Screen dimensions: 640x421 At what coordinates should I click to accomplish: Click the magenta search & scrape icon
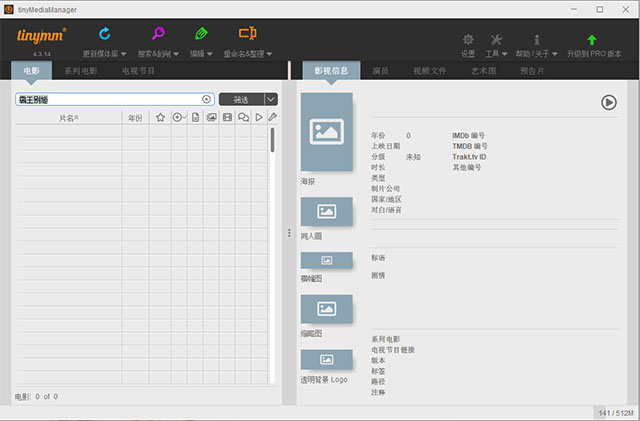(x=158, y=33)
